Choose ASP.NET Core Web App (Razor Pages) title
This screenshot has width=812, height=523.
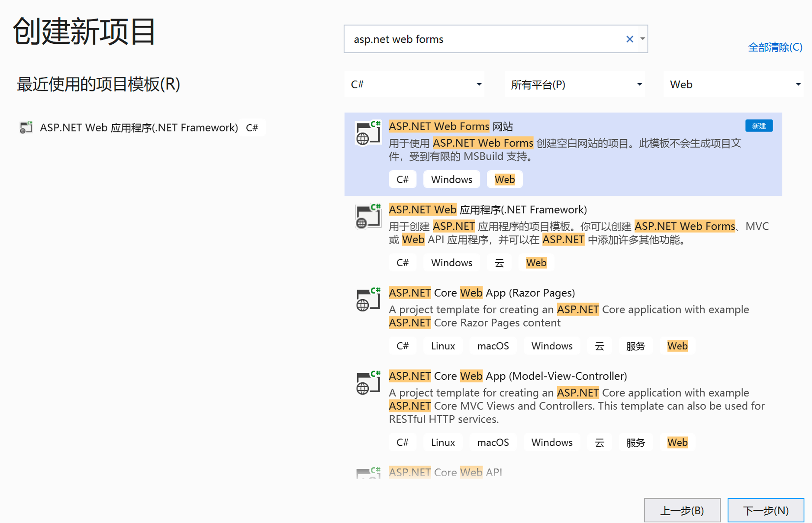[x=482, y=293]
